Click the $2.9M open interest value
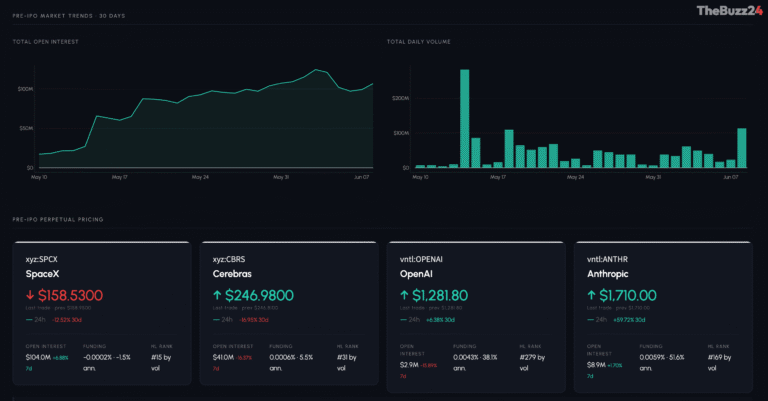The image size is (768, 401). tap(409, 365)
